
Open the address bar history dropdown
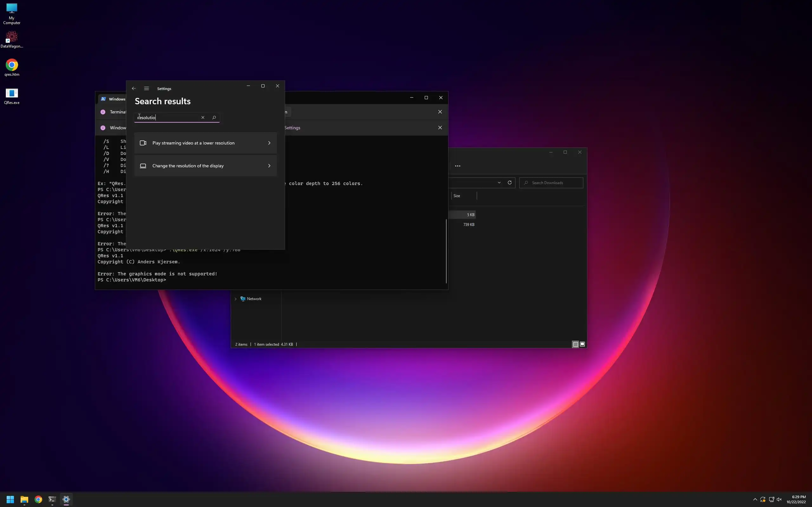click(499, 183)
